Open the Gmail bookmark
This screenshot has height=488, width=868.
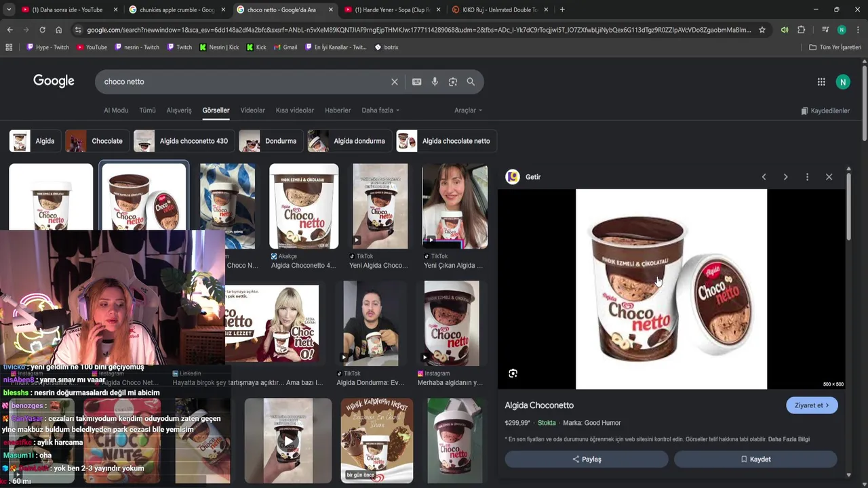click(x=285, y=47)
